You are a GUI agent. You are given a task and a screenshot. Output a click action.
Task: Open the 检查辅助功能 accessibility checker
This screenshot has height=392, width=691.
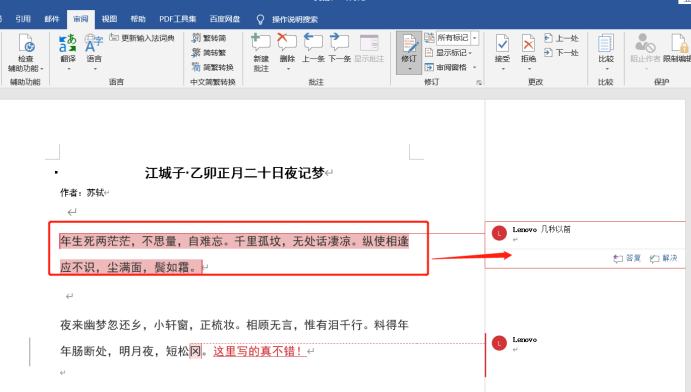click(x=26, y=53)
